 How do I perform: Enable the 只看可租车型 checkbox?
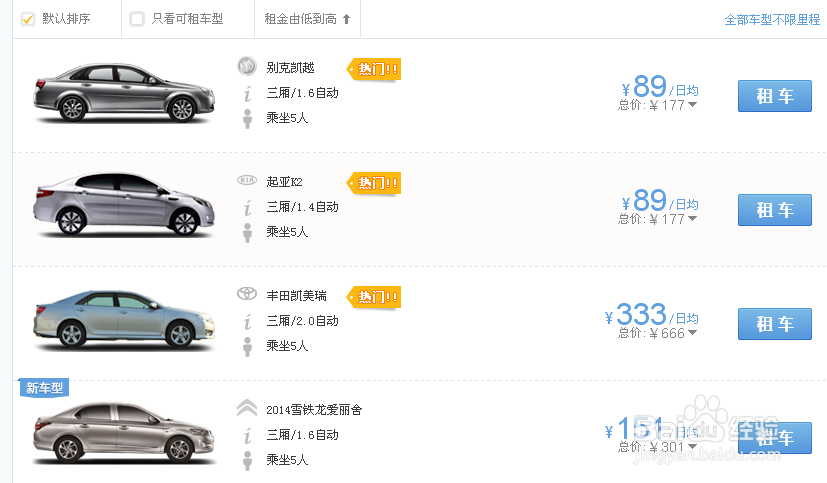[x=137, y=19]
